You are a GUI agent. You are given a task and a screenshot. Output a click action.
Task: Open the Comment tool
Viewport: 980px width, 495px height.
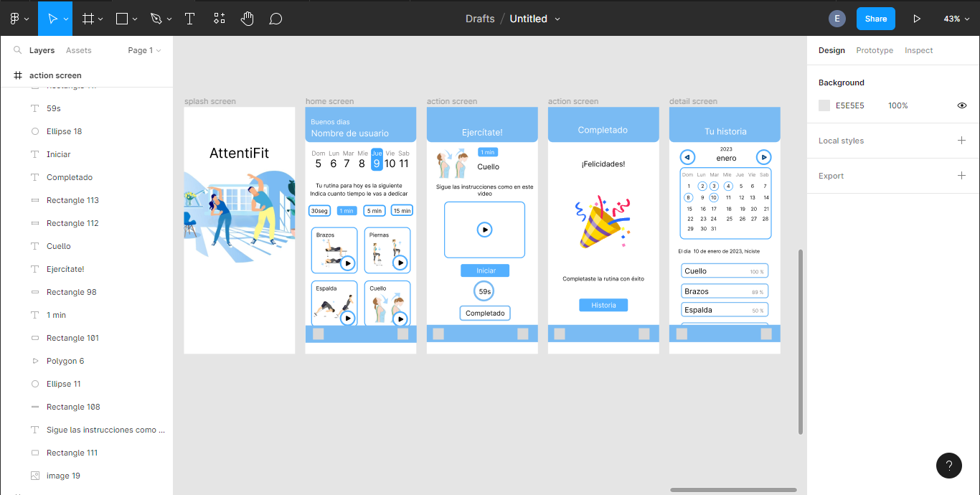(275, 18)
